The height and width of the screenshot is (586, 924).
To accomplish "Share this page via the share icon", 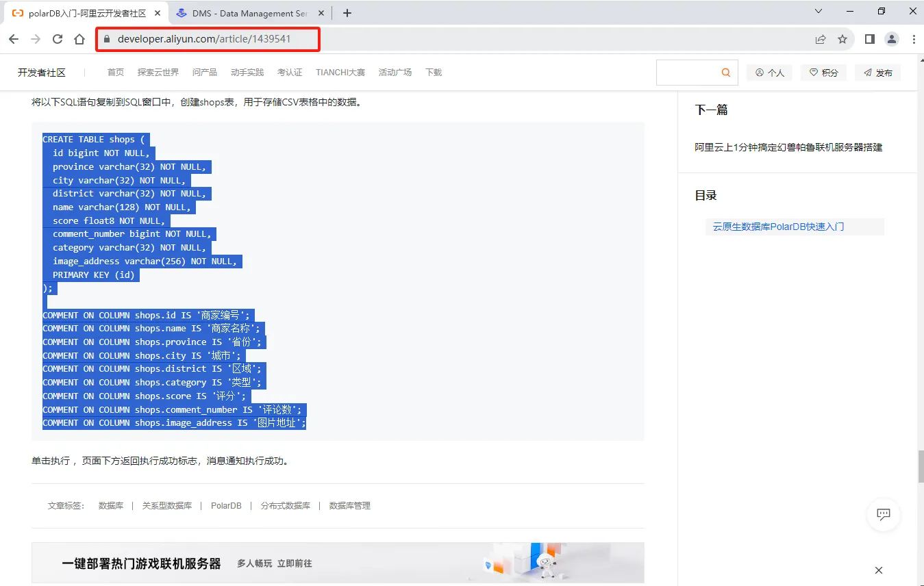I will 821,39.
